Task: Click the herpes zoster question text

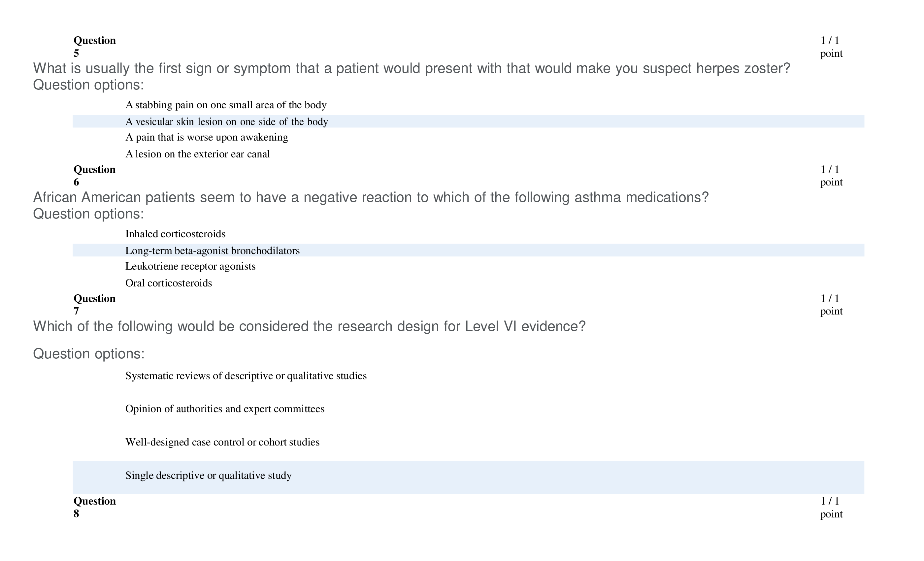Action: click(412, 69)
